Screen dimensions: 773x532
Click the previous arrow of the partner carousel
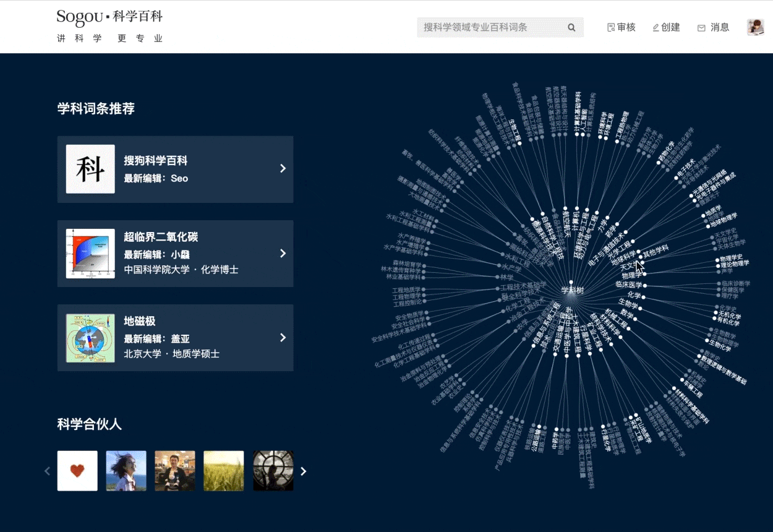click(x=48, y=471)
